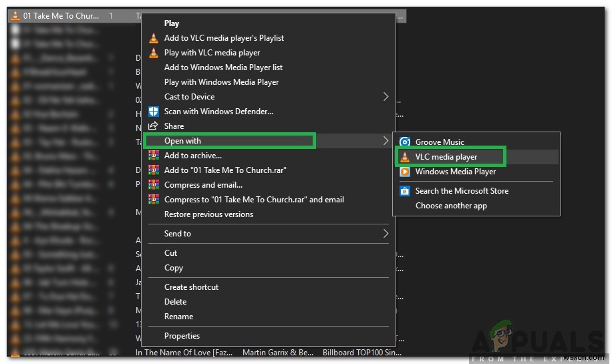Click the In The Name Of Love title cell

(184, 352)
